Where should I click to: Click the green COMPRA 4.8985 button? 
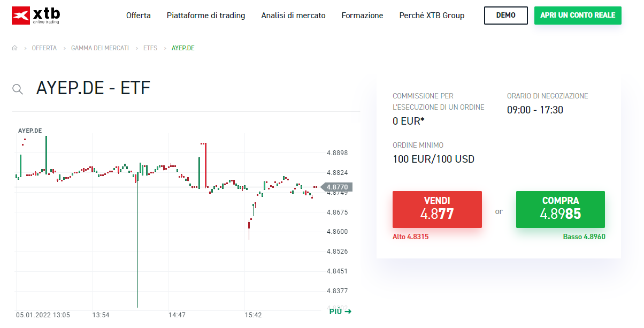click(561, 209)
